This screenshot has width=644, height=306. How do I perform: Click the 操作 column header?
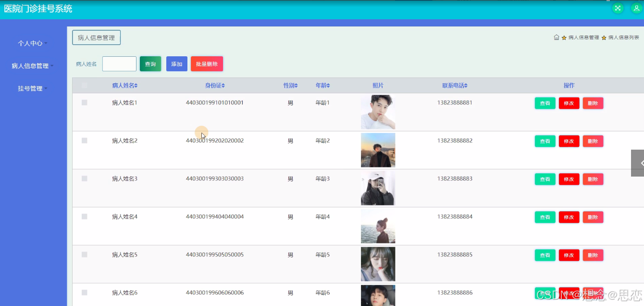pos(569,86)
